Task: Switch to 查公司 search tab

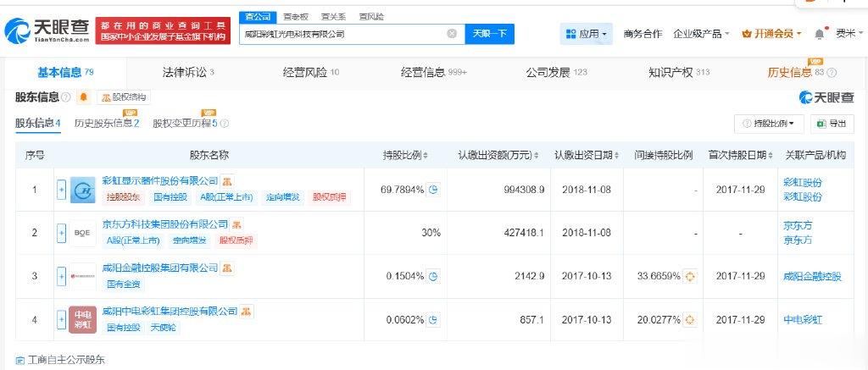Action: click(x=258, y=17)
